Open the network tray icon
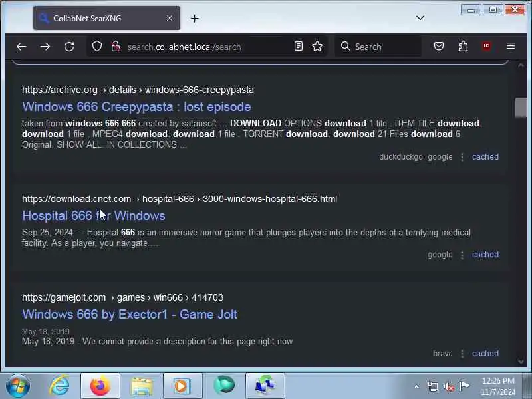Image resolution: width=532 pixels, height=399 pixels. tap(433, 386)
